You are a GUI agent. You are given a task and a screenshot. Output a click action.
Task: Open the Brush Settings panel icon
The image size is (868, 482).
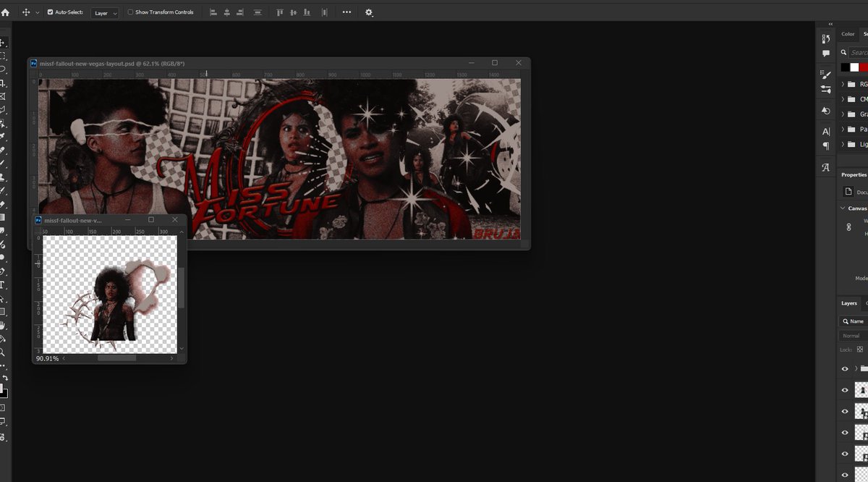826,74
